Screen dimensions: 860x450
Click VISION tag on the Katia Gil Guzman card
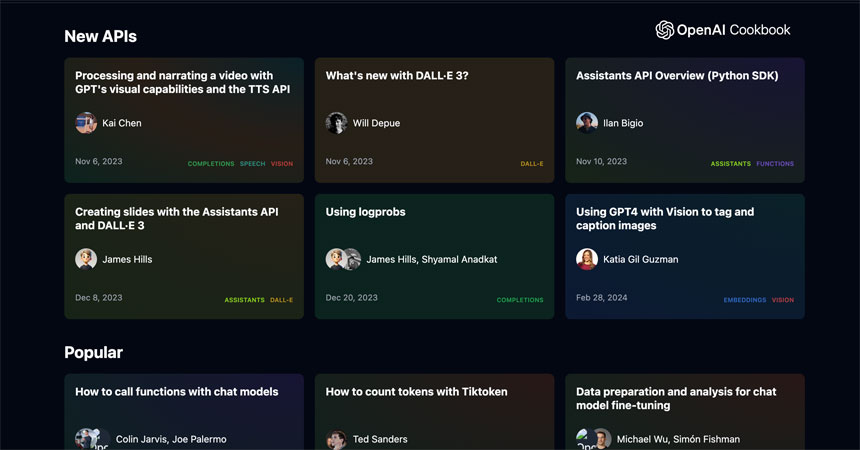coord(783,300)
